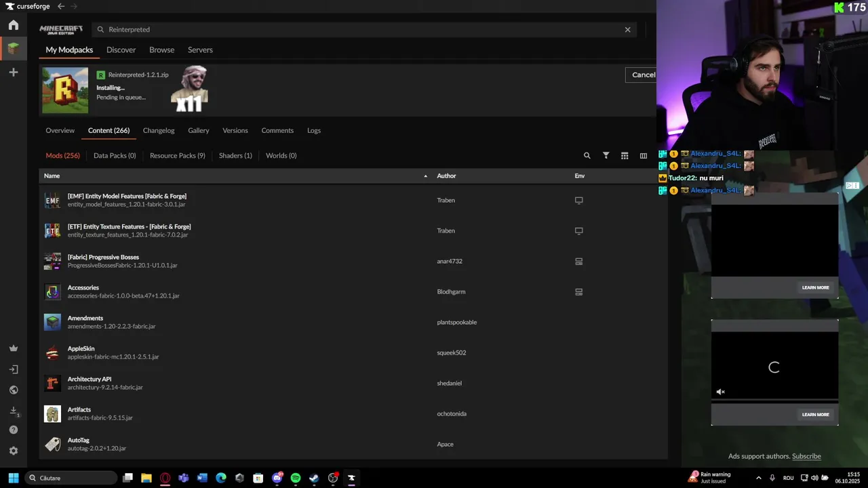Open Spotify from the taskbar
The width and height of the screenshot is (868, 488).
[x=296, y=478]
